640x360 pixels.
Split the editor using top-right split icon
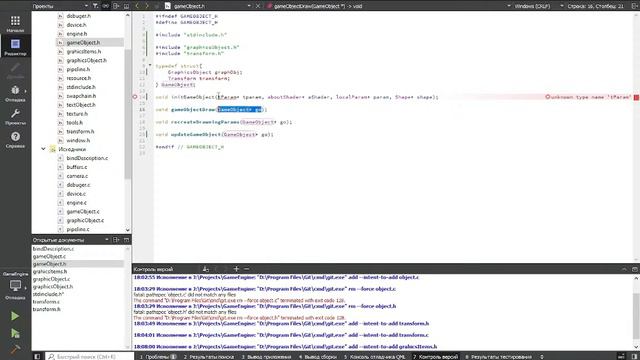[635, 6]
